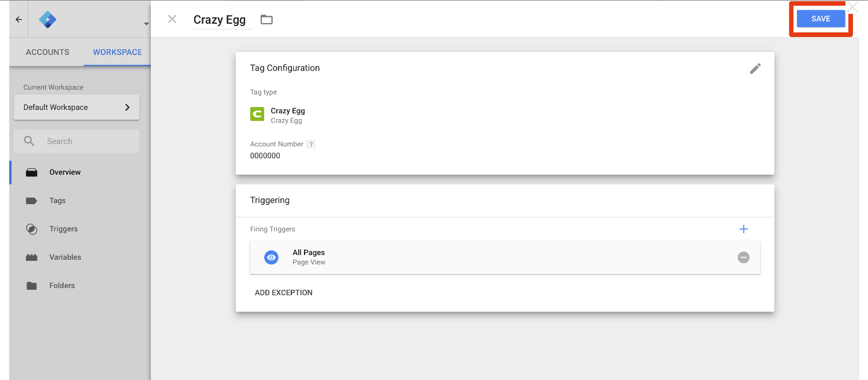Click the green Crazy Egg tag type icon

click(x=257, y=115)
